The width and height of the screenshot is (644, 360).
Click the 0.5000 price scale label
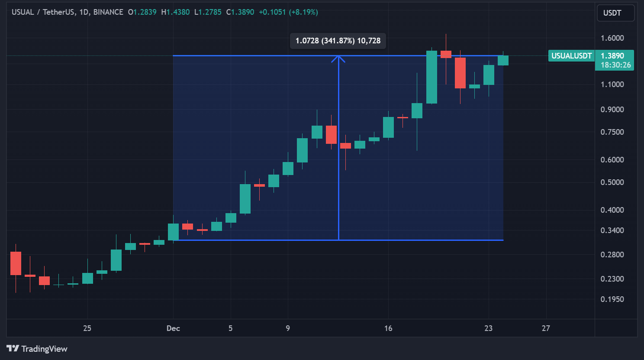pyautogui.click(x=612, y=182)
